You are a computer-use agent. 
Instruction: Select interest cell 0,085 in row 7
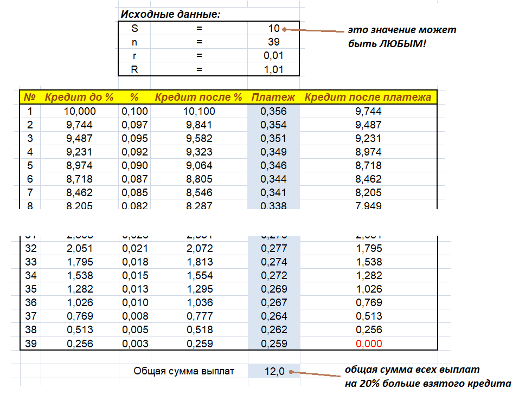pos(134,192)
